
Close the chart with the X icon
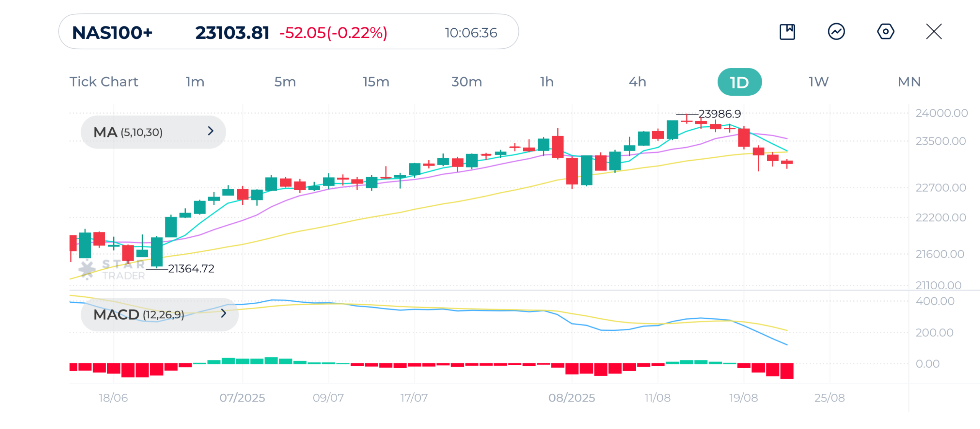(x=934, y=32)
